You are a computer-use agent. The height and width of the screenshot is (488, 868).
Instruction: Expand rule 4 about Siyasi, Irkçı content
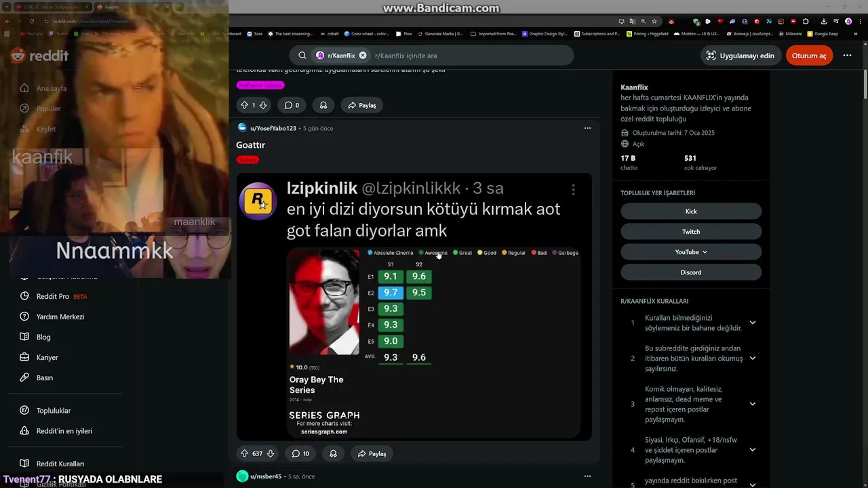(753, 449)
